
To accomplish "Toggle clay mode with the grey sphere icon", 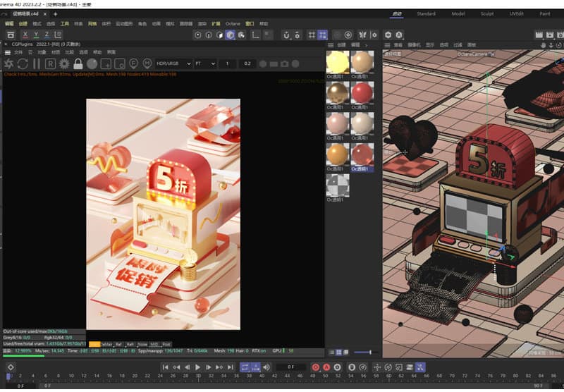I will (92, 64).
